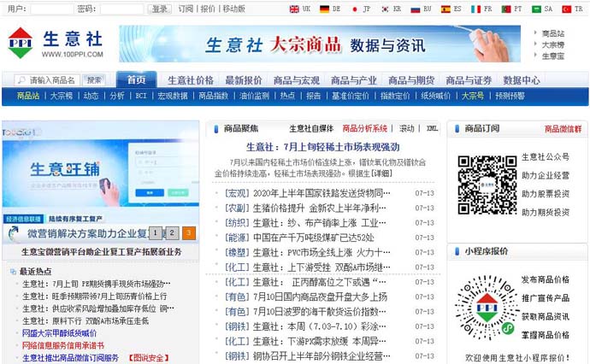Select 宏观数据 in the blue submenu

pos(173,96)
